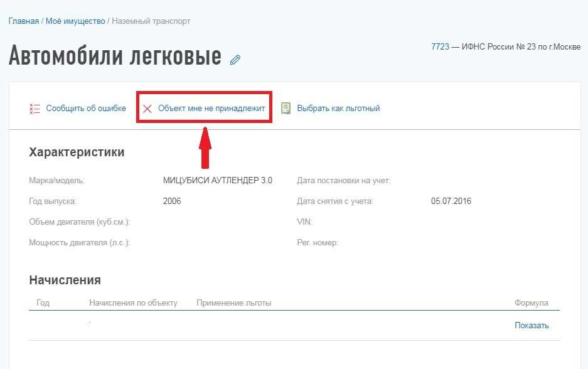Screen dimensions: 588x369
Task: Click the 'Формула' column header
Action: [x=531, y=303]
